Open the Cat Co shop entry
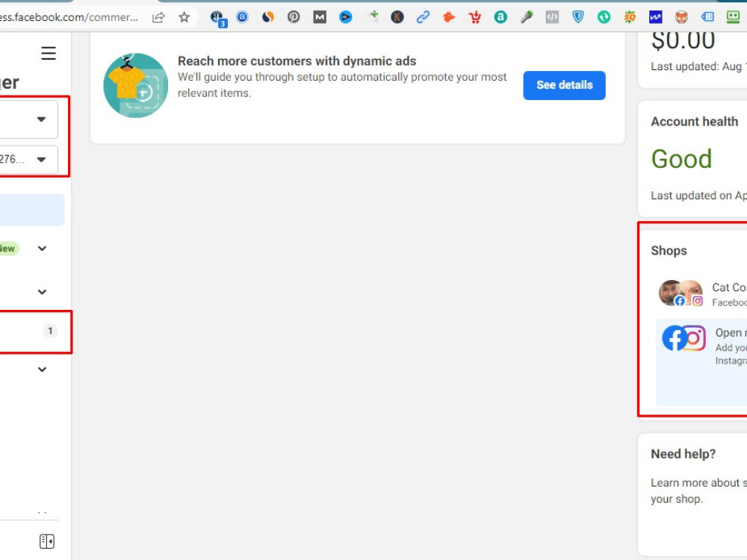 (x=701, y=293)
